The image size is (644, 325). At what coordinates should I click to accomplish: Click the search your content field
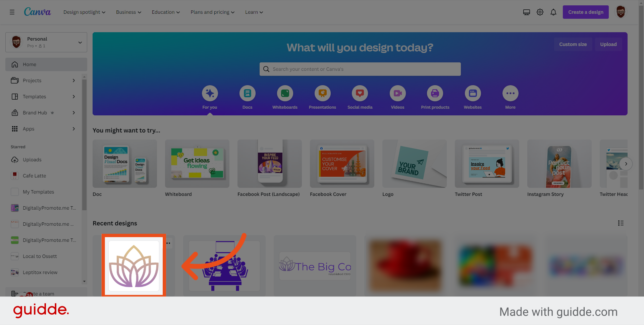(360, 69)
